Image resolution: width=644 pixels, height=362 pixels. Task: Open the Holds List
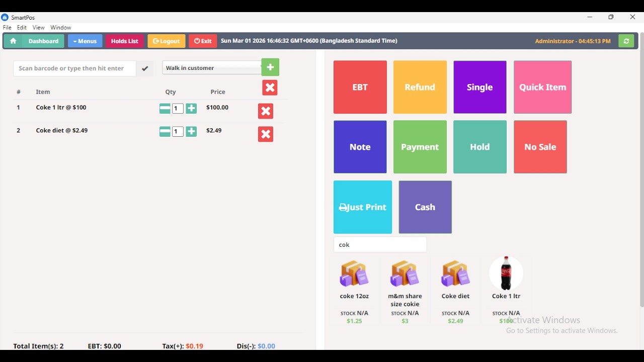125,41
